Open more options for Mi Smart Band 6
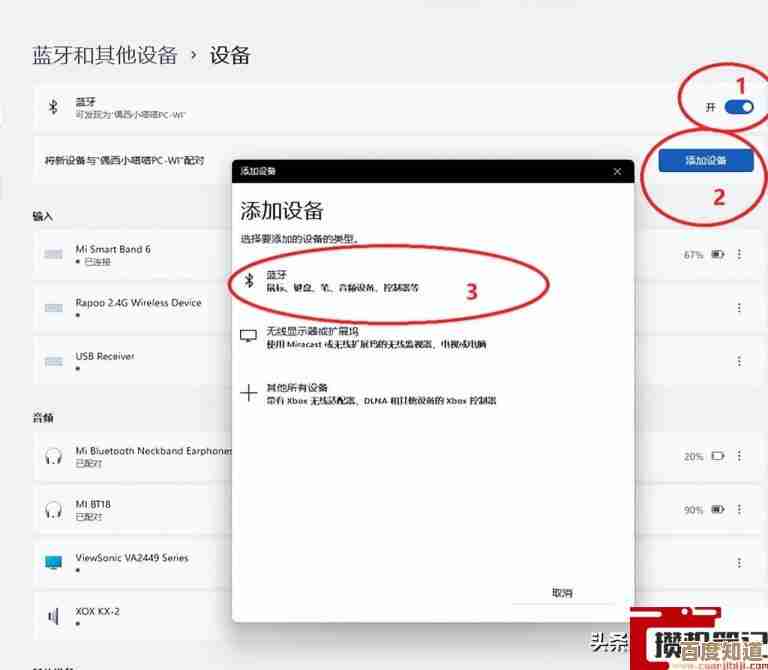Image resolution: width=768 pixels, height=670 pixels. (739, 255)
